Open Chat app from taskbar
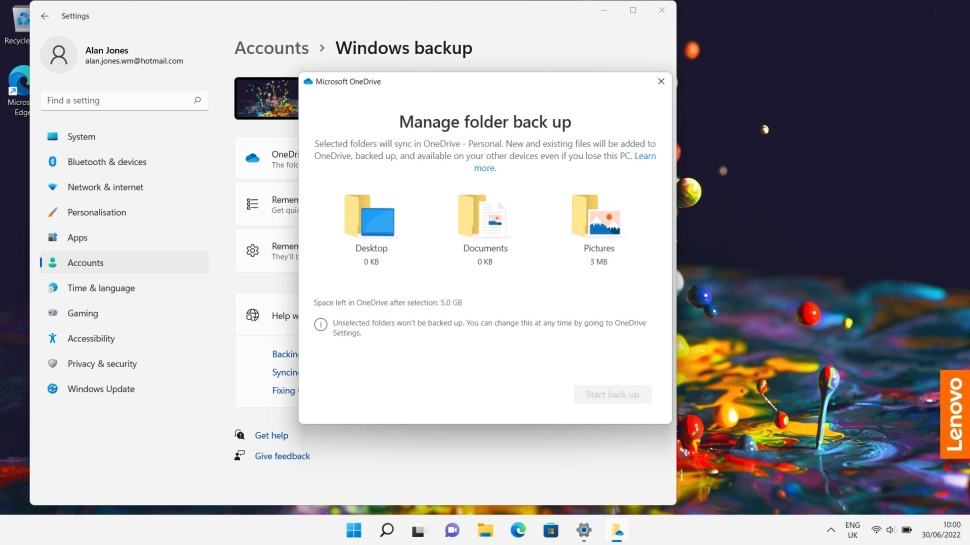This screenshot has height=545, width=970. tap(452, 530)
